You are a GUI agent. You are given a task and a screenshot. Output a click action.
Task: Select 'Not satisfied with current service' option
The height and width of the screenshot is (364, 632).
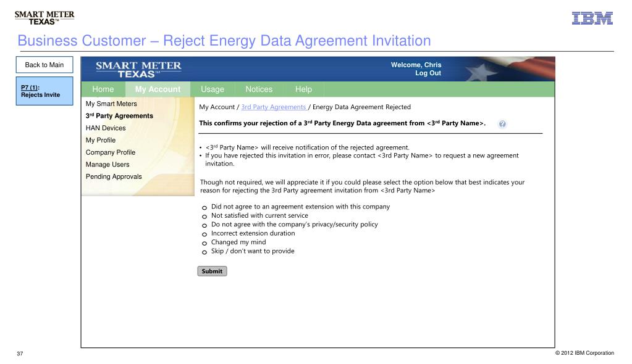[204, 217]
